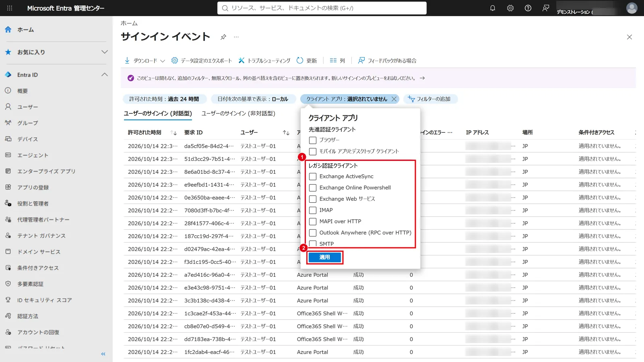The width and height of the screenshot is (644, 362).
Task: Open 許可された時刻 過去 24 時間 filter
Action: pos(164,99)
